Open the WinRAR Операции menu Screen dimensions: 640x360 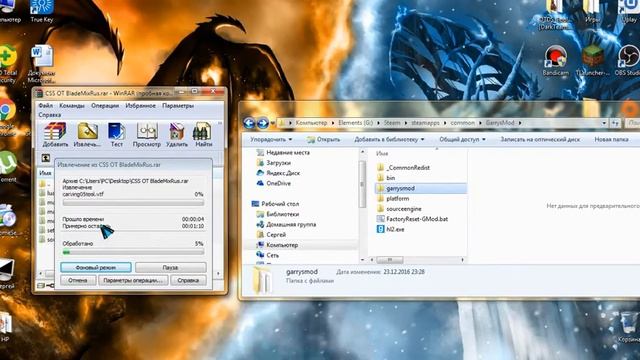(105, 106)
